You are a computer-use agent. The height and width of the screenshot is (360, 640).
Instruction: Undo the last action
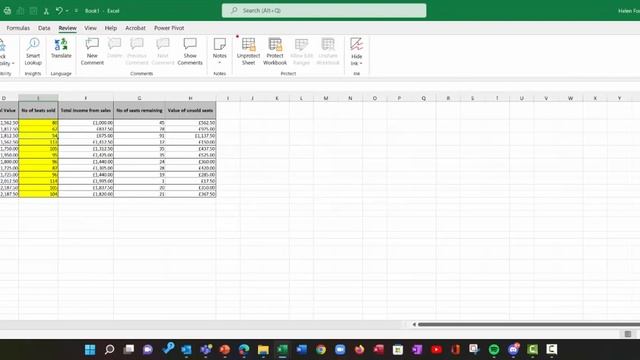[59, 11]
